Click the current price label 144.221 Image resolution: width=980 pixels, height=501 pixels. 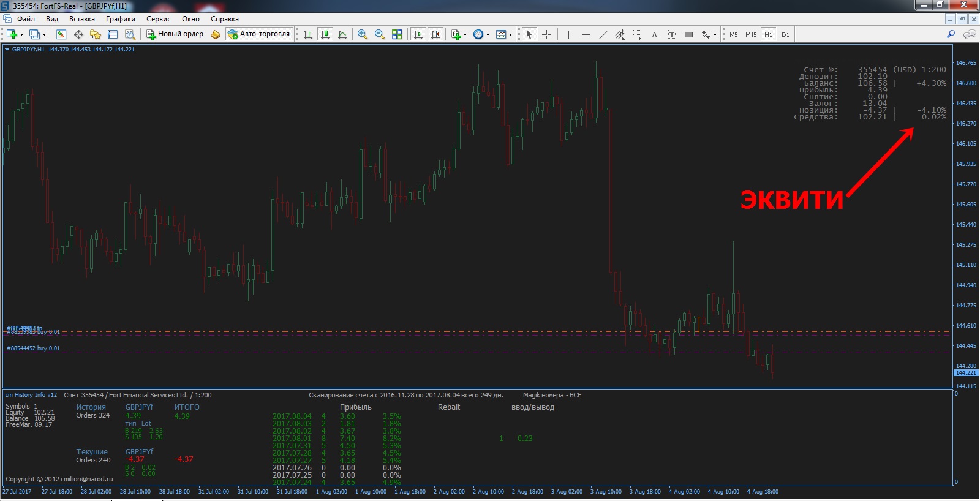[x=966, y=372]
